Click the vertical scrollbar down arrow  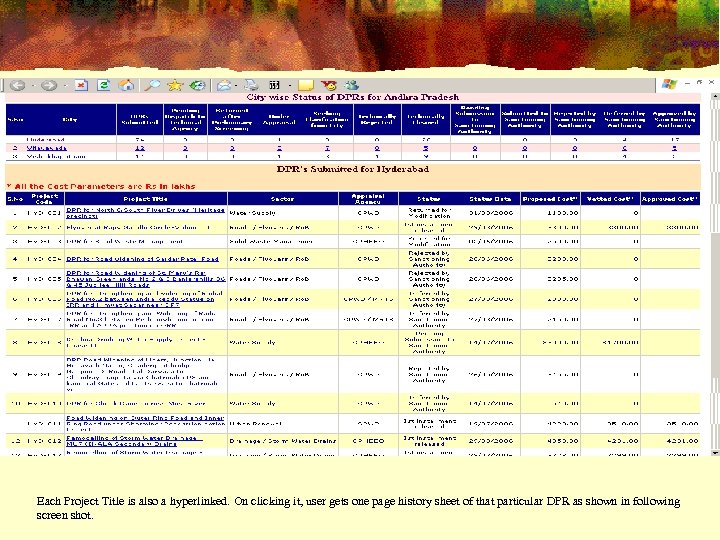(714, 453)
